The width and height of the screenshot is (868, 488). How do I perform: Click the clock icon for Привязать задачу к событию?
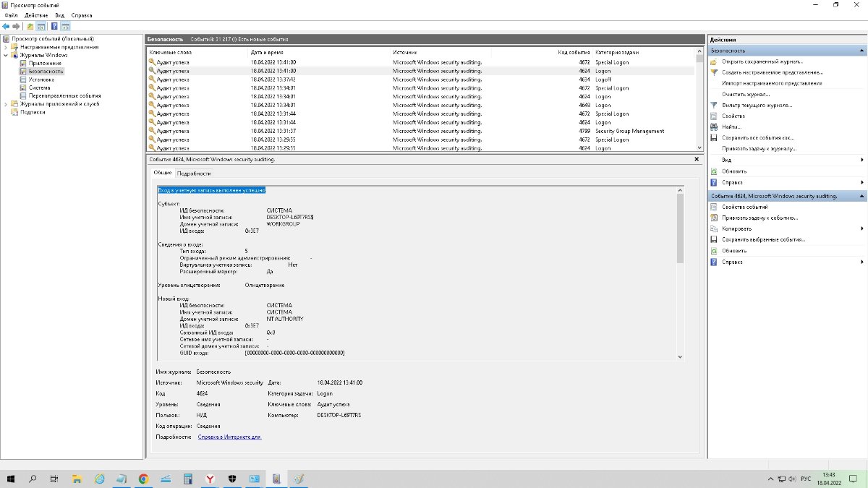coord(714,218)
